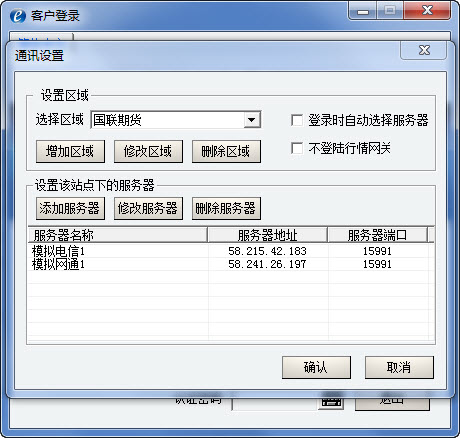Image resolution: width=460 pixels, height=438 pixels.
Task: Click the 国联期货 region combo box
Action: point(176,120)
